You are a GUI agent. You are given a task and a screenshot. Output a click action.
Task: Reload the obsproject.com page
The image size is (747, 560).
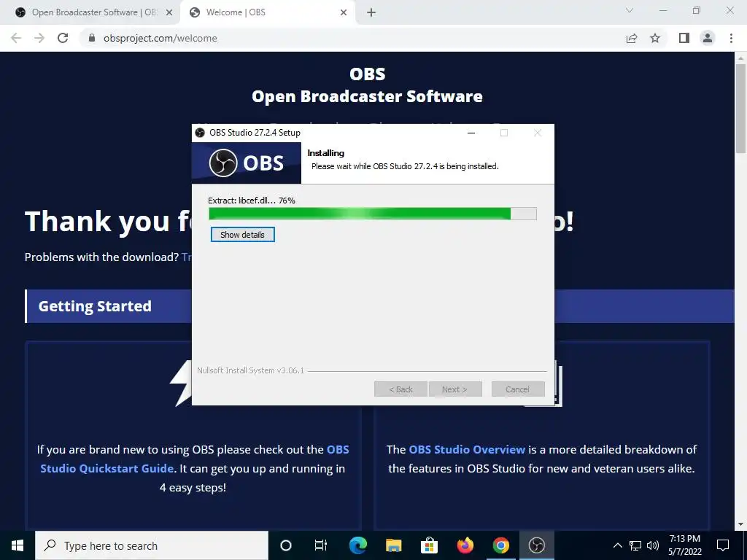point(63,38)
